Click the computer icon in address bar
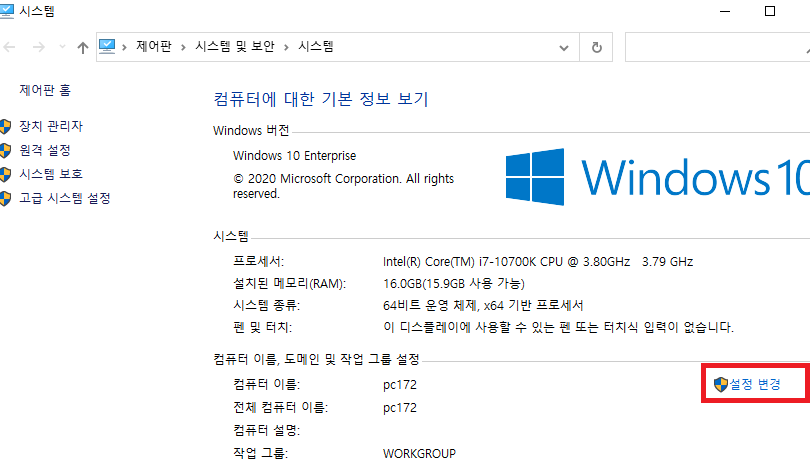810x460 pixels. (x=107, y=47)
